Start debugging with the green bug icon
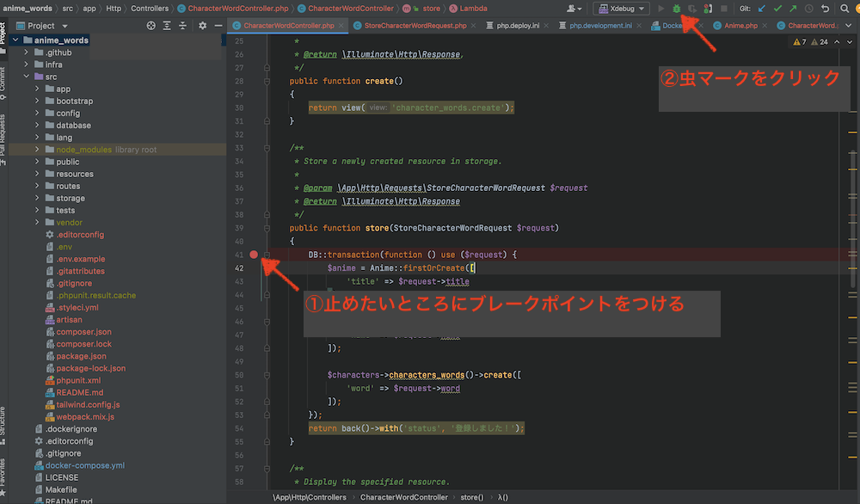Screen dimensions: 860x504 pos(676,9)
